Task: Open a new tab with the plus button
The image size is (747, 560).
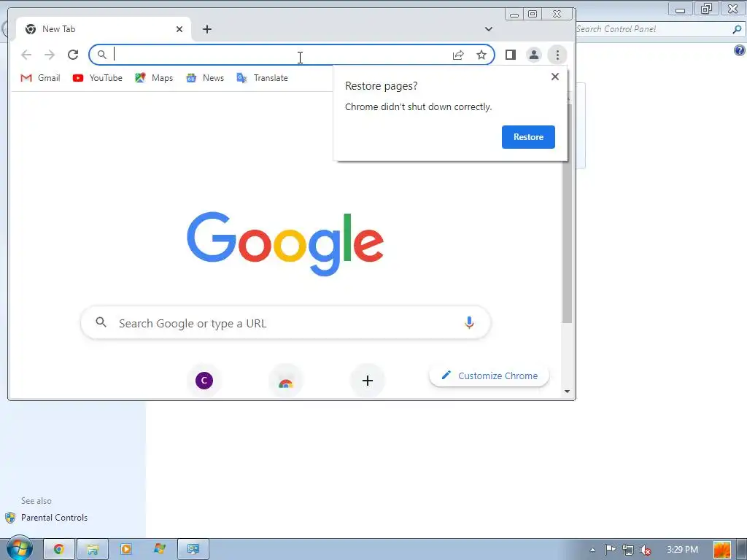Action: (206, 29)
